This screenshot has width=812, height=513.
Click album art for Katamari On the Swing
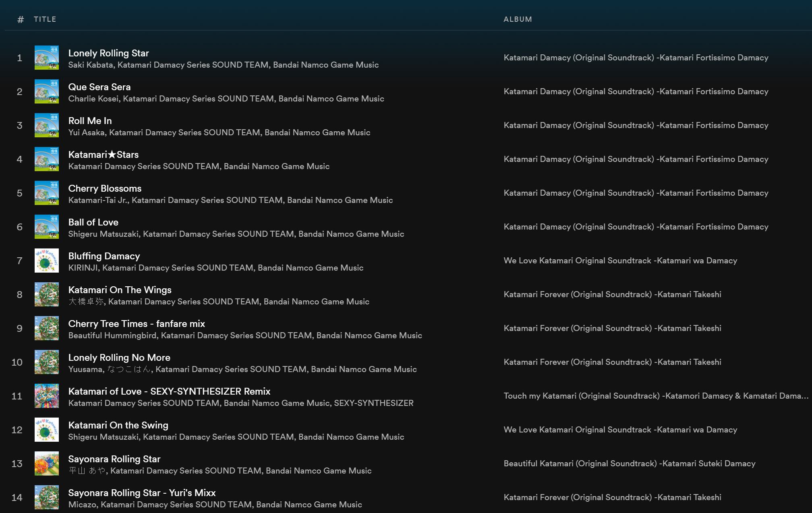47,430
